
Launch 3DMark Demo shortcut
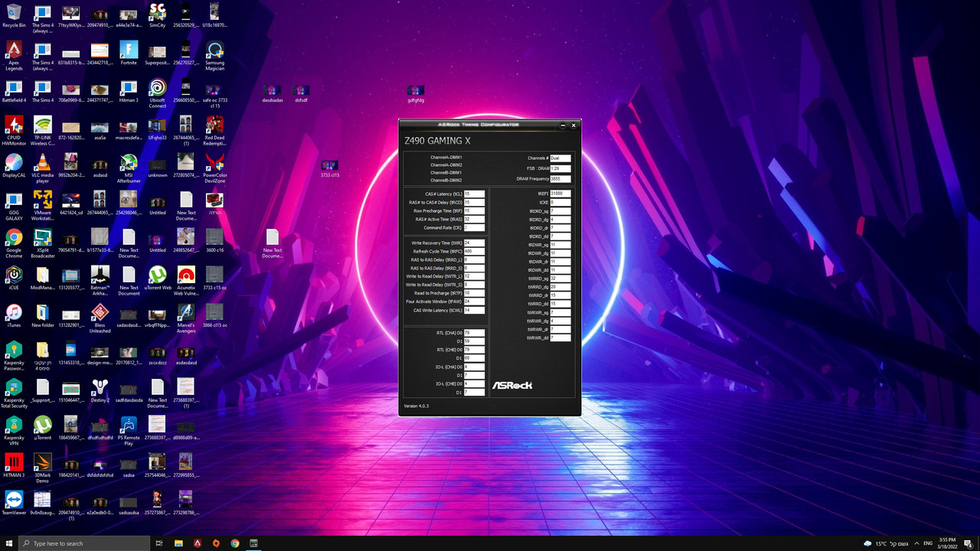tap(42, 463)
